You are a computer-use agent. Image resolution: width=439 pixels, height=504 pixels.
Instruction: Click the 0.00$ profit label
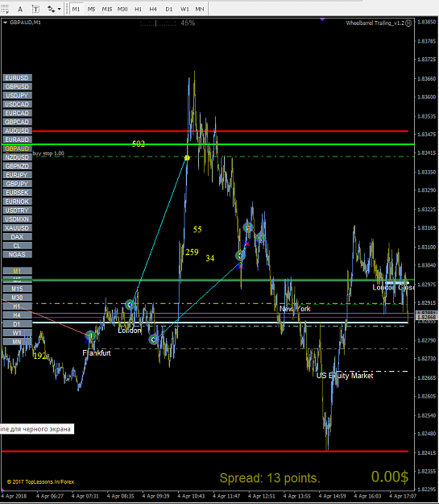pyautogui.click(x=390, y=477)
